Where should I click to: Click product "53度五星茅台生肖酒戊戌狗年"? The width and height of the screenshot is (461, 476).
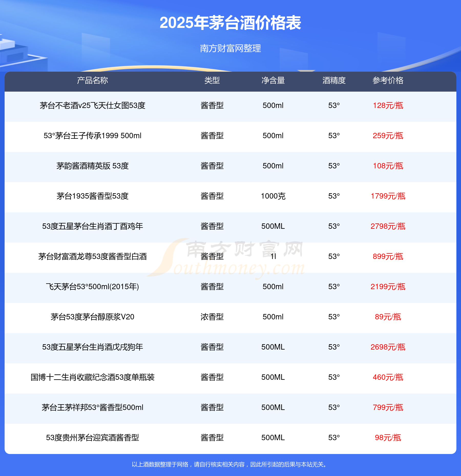pos(92,347)
